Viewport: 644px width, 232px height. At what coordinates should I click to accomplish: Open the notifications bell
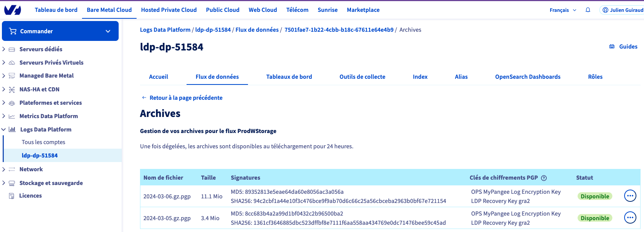(x=588, y=10)
